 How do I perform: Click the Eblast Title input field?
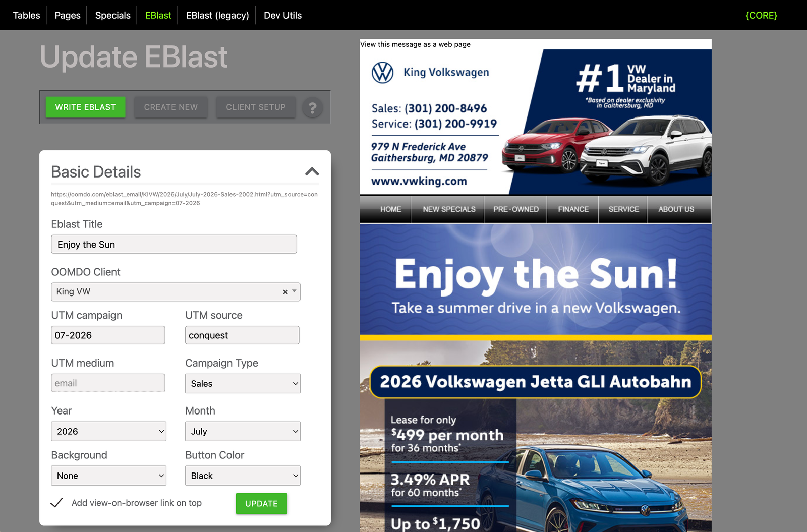pos(174,244)
